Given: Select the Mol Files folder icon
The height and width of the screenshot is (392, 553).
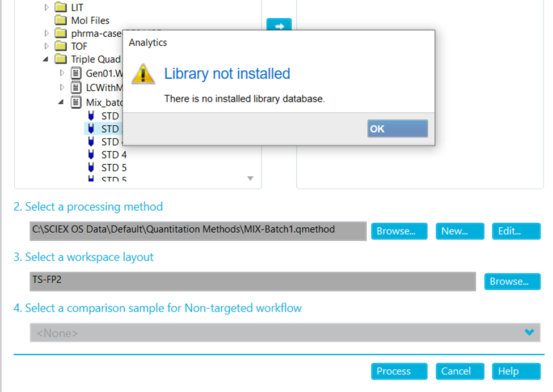Looking at the screenshot, I should pyautogui.click(x=61, y=20).
